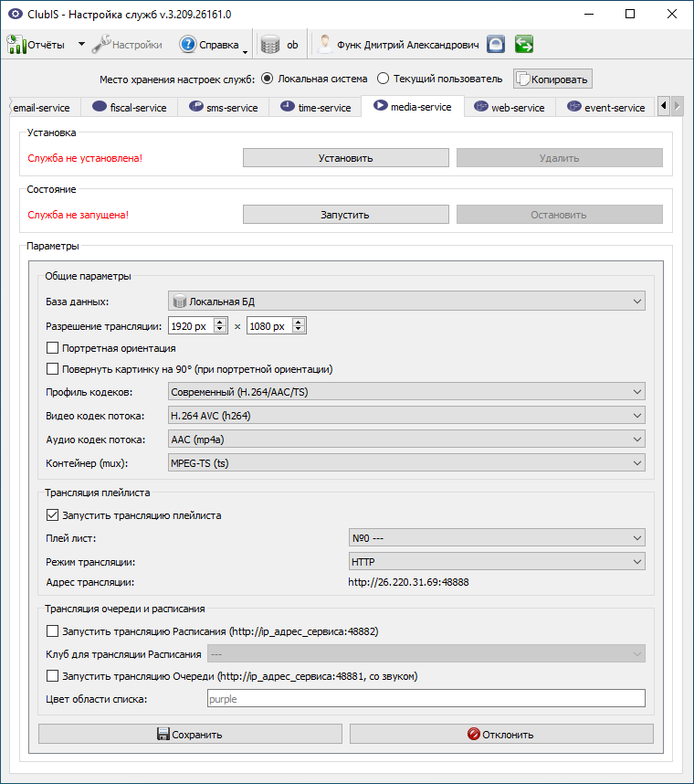Click the time-service clock tab icon

tap(288, 106)
